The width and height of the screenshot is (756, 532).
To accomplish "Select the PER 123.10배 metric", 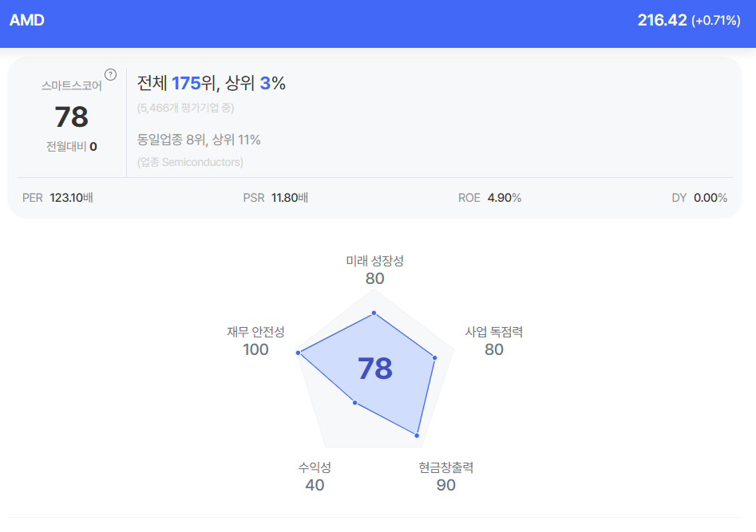I will pyautogui.click(x=57, y=198).
